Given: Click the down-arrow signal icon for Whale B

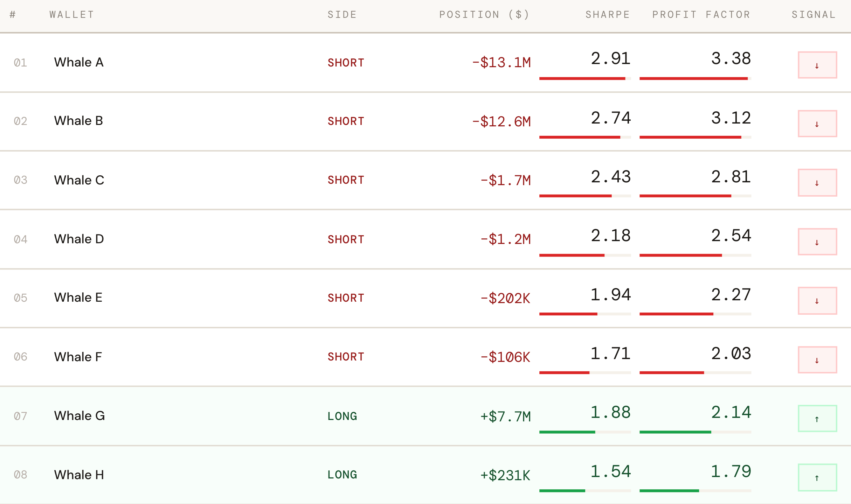Looking at the screenshot, I should click(x=817, y=124).
